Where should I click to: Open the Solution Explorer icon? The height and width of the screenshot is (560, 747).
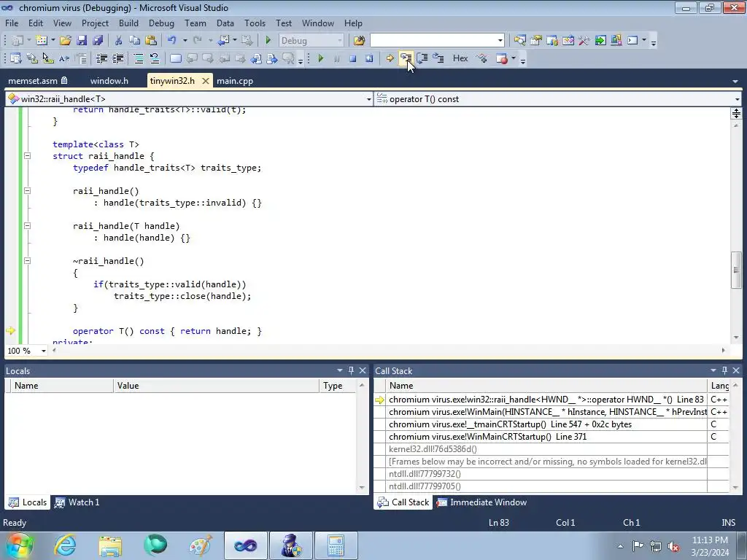(519, 41)
